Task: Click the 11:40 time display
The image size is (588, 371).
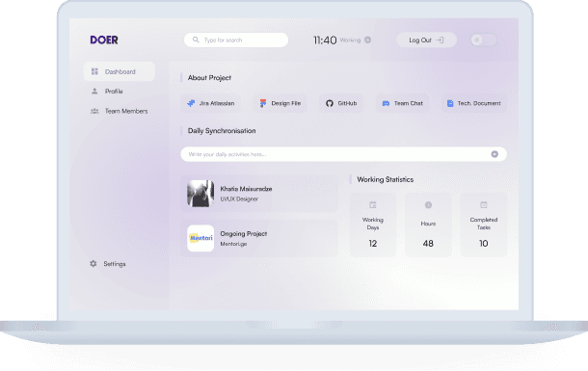Action: coord(325,40)
